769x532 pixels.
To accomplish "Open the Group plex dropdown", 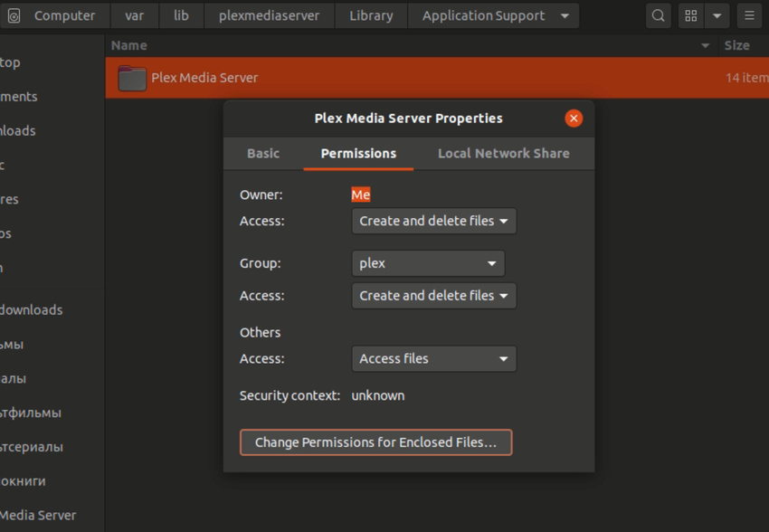I will click(428, 263).
